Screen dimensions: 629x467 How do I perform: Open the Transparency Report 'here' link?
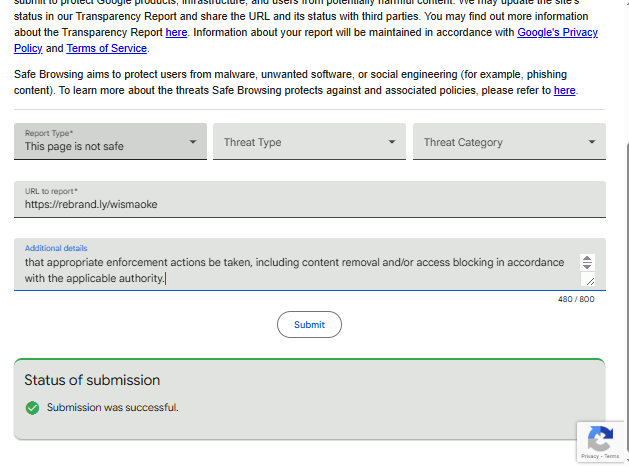(x=177, y=32)
